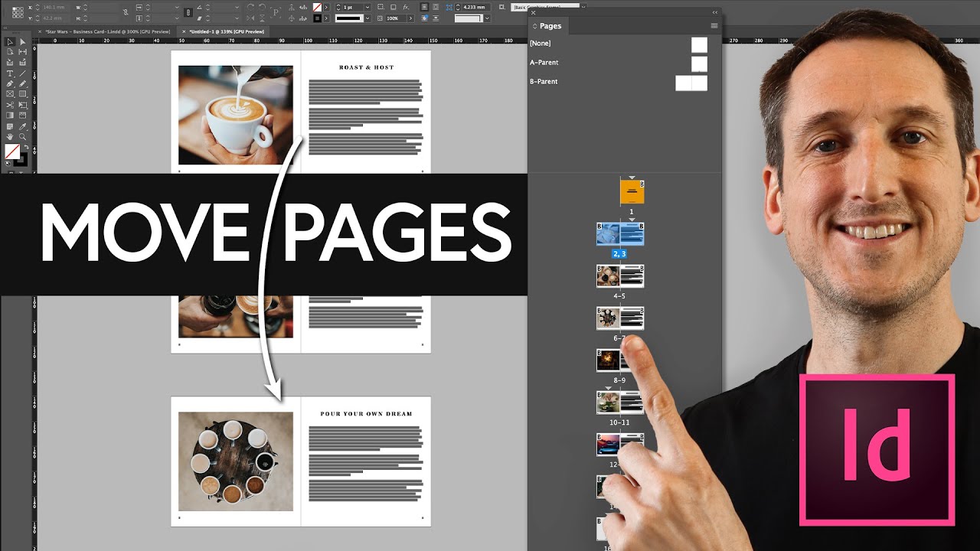Expand the stroke color swatch options arrow

coord(326,18)
